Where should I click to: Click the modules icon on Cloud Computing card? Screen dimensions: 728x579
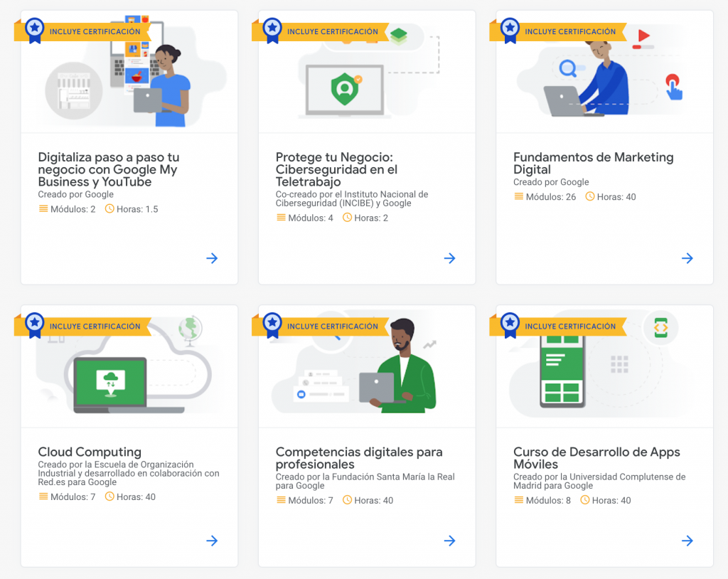pyautogui.click(x=43, y=496)
